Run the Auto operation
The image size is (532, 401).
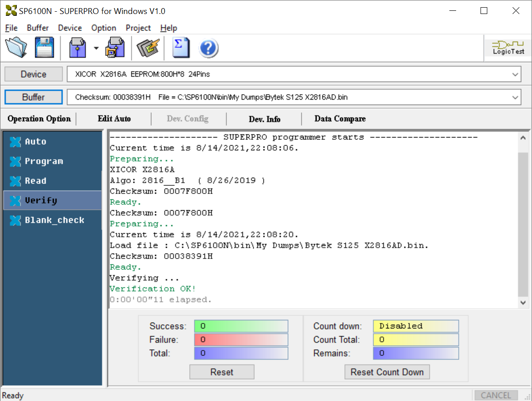pos(52,142)
